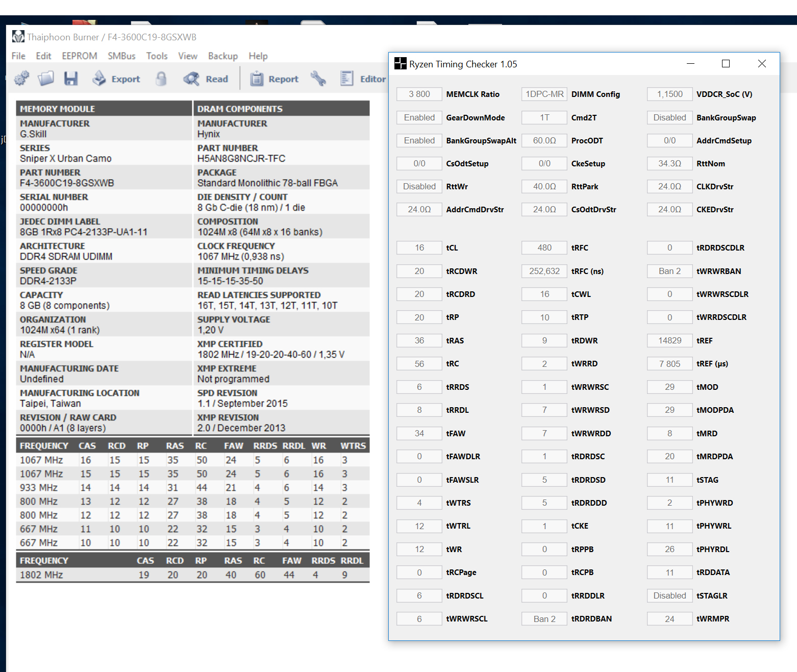
Task: Click the Read toolbar button
Action: tap(206, 79)
